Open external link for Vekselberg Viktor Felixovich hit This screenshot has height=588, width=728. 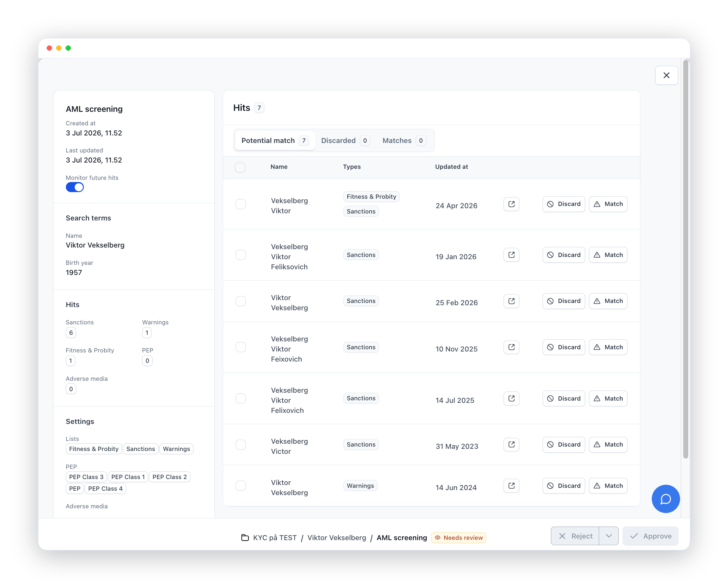[511, 398]
